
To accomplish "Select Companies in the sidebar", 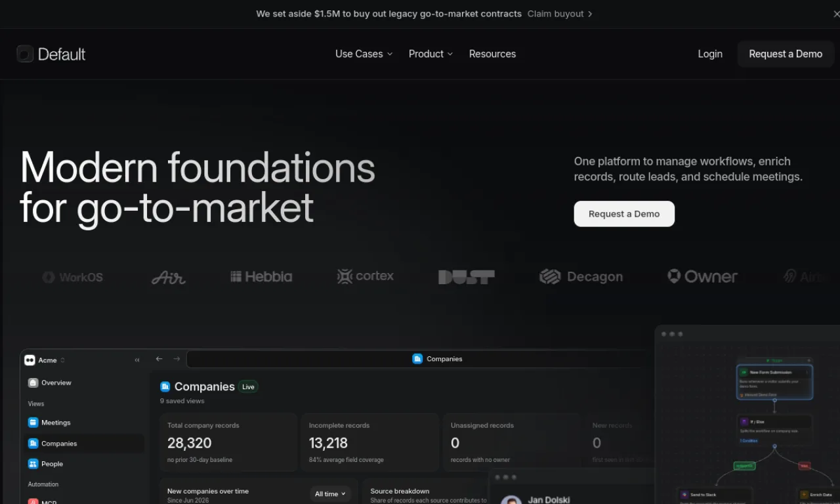I will click(84, 444).
